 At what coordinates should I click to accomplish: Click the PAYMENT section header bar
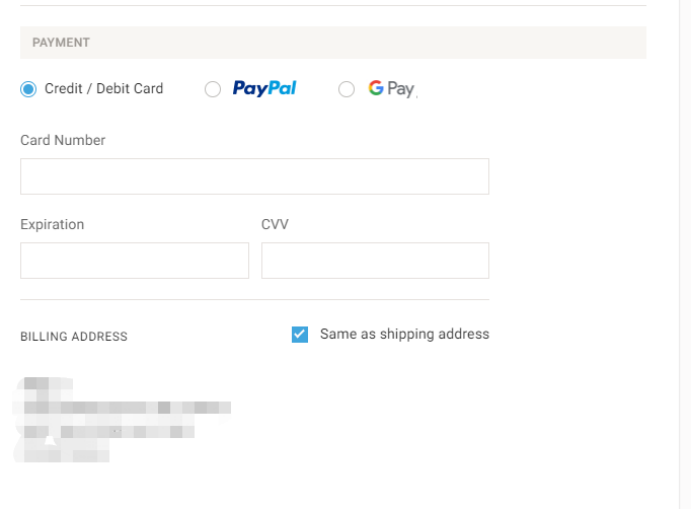point(333,42)
